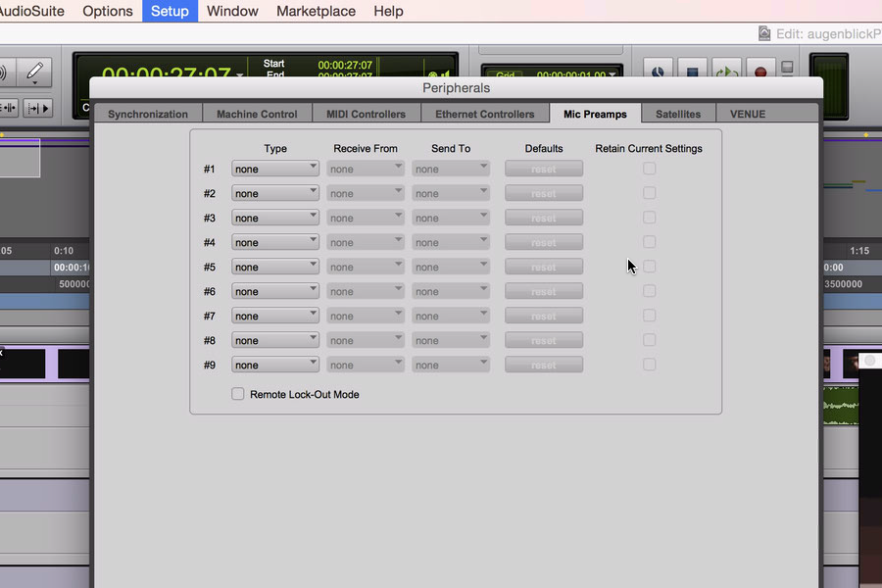Check Retain Current Settings for preamp #5

(649, 267)
